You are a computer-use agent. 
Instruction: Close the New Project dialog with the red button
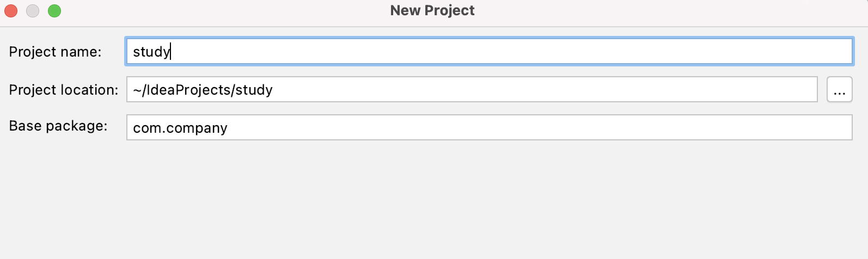[x=11, y=11]
